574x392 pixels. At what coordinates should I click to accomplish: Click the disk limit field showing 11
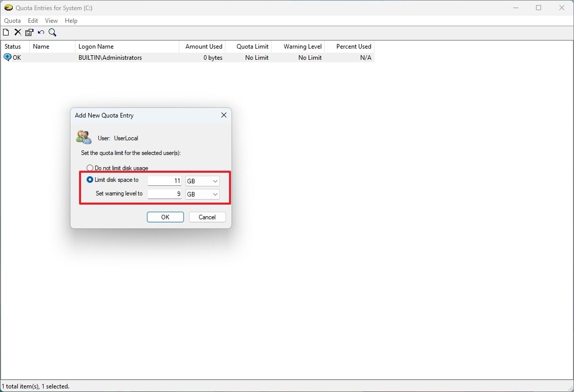165,181
